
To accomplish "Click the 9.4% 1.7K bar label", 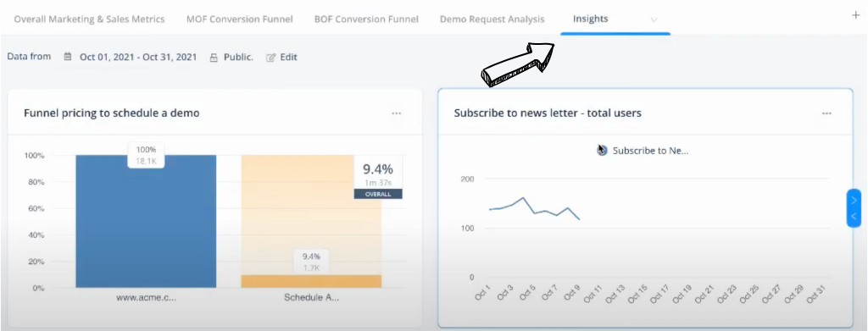I will [311, 262].
